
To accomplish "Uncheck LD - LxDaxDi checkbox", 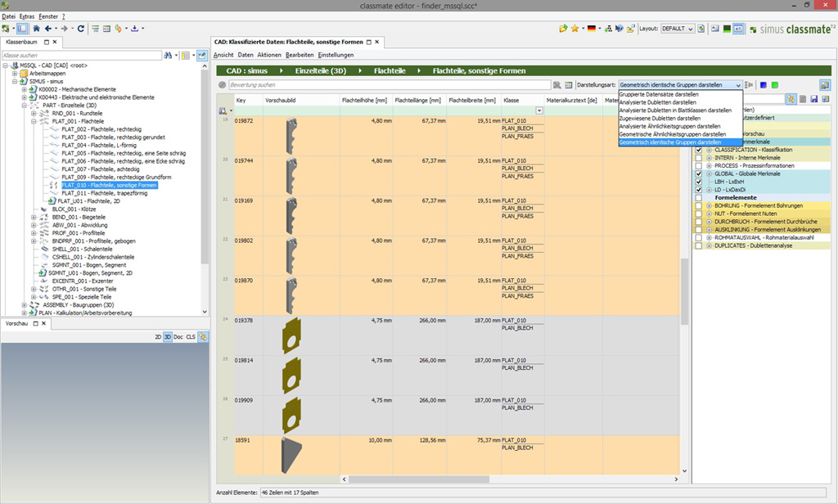I will coord(699,190).
